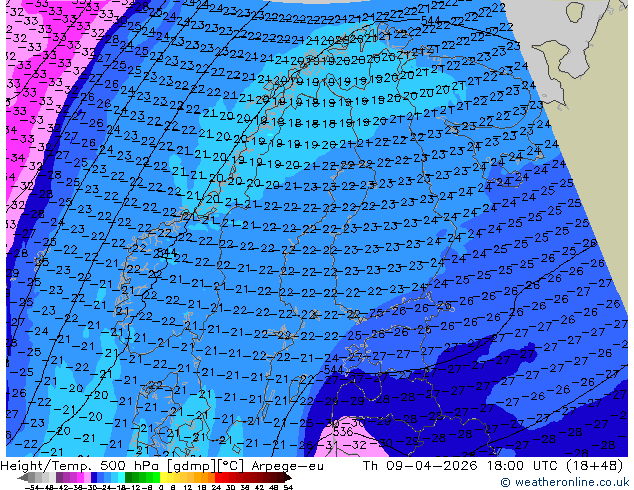Click the '536' contour label on map
Screen dimensions: 634x490
(342, 432)
